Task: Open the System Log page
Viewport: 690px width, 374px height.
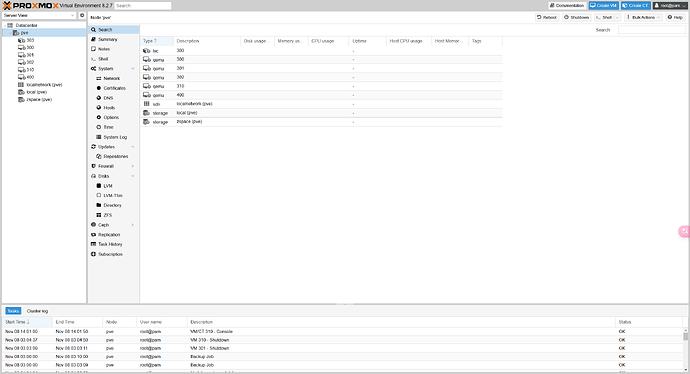Action: [x=114, y=137]
